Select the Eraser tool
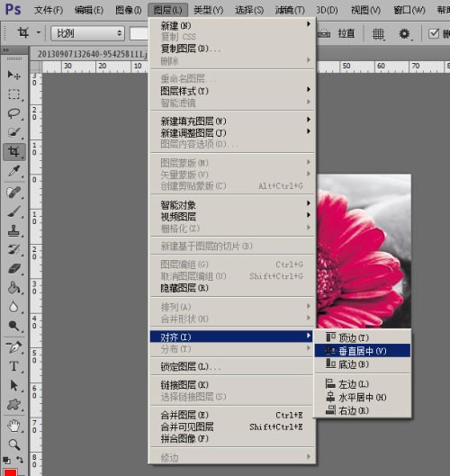 coord(13,269)
